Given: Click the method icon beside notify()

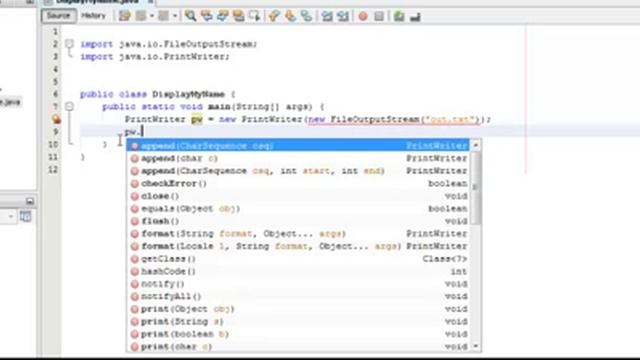Looking at the screenshot, I should click(135, 284).
